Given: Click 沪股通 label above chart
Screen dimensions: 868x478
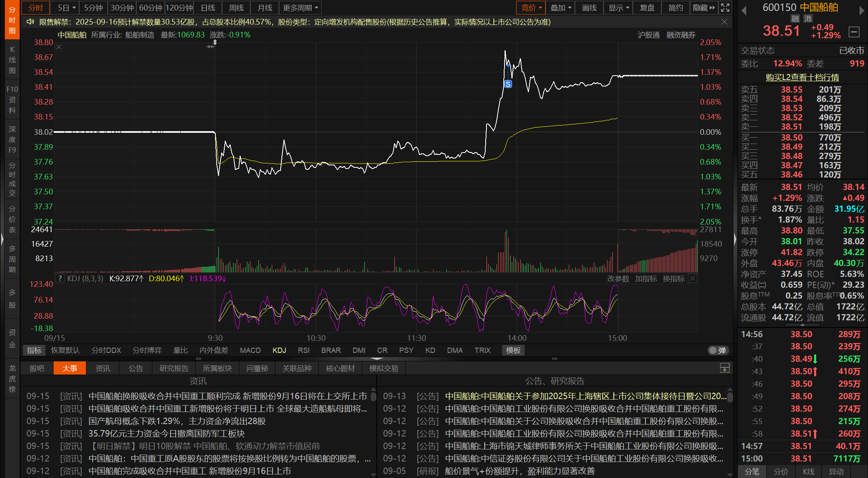Looking at the screenshot, I should click(648, 35).
